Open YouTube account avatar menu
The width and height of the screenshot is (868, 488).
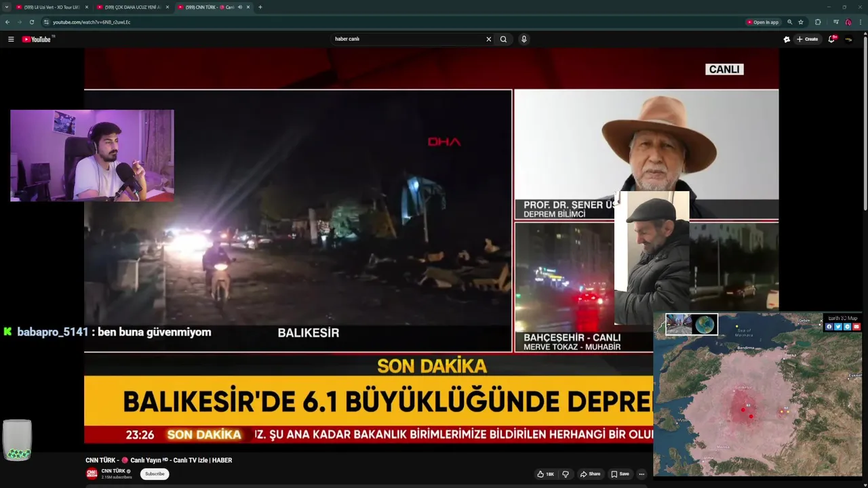848,39
